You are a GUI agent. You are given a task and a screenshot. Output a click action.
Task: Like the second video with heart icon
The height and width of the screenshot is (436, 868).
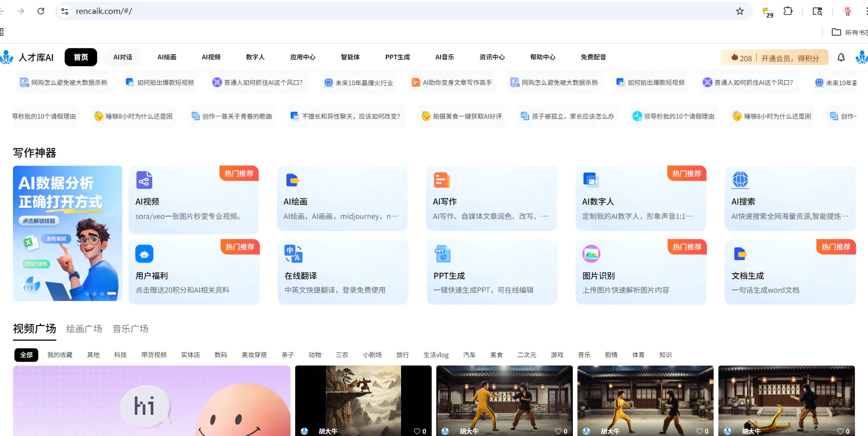(417, 431)
